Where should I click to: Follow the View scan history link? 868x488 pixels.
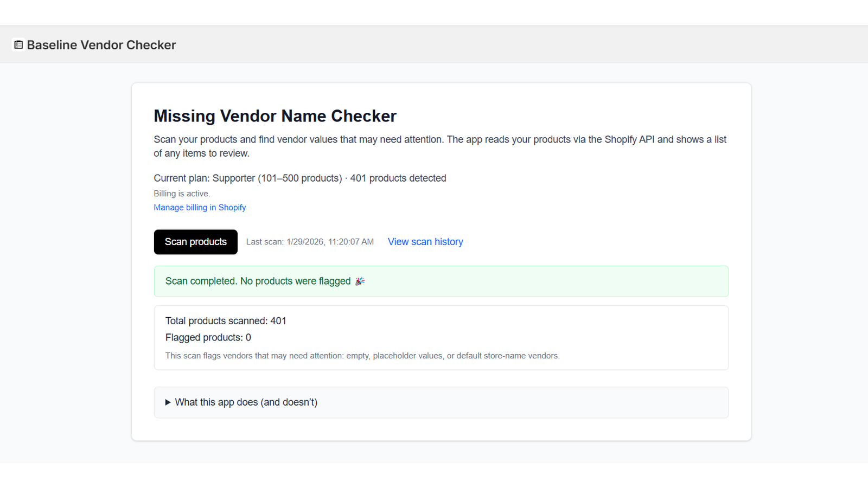click(425, 242)
